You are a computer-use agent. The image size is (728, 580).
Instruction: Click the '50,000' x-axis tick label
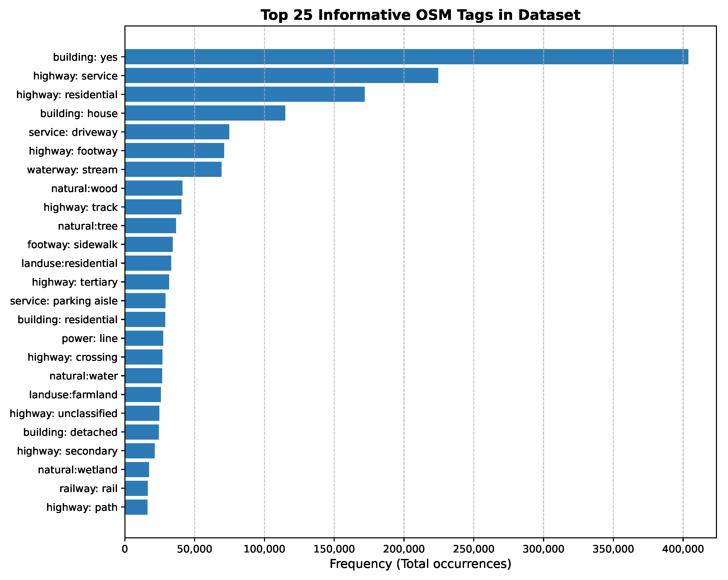(x=195, y=549)
